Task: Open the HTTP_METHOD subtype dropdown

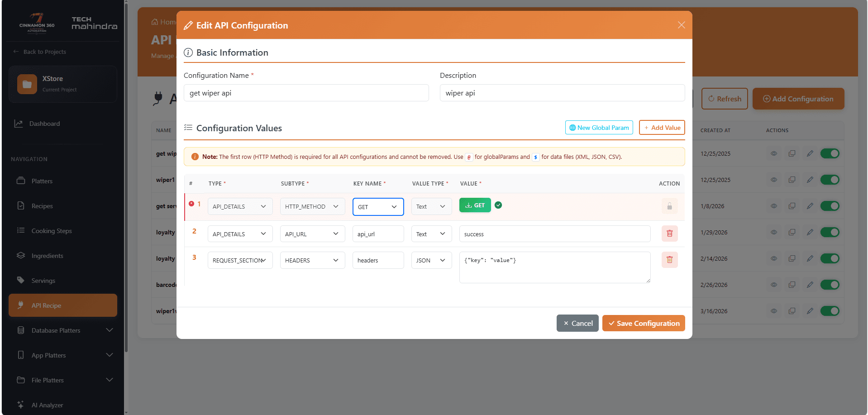Action: [312, 206]
